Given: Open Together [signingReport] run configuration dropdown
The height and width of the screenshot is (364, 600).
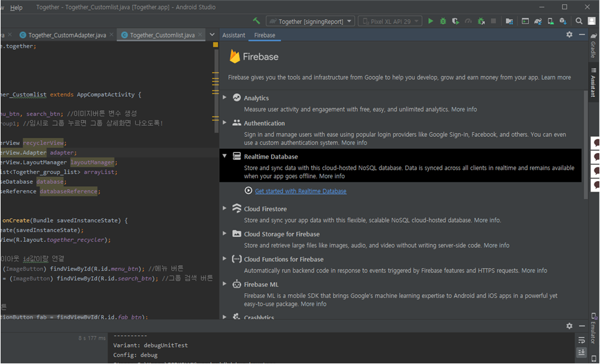Looking at the screenshot, I should click(311, 21).
